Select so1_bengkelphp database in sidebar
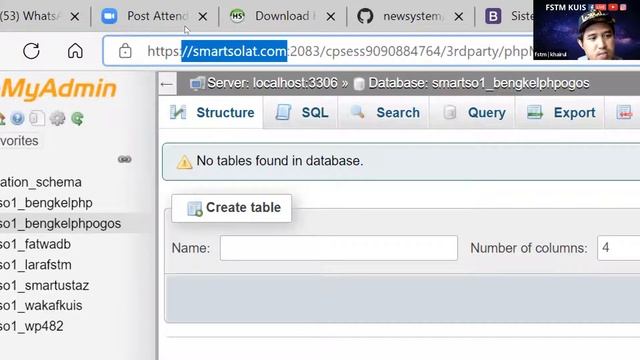This screenshot has height=360, width=640. click(46, 203)
